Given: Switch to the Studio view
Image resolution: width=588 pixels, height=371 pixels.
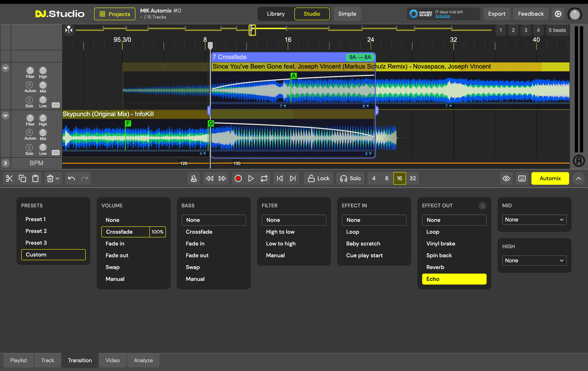Looking at the screenshot, I should [x=312, y=14].
